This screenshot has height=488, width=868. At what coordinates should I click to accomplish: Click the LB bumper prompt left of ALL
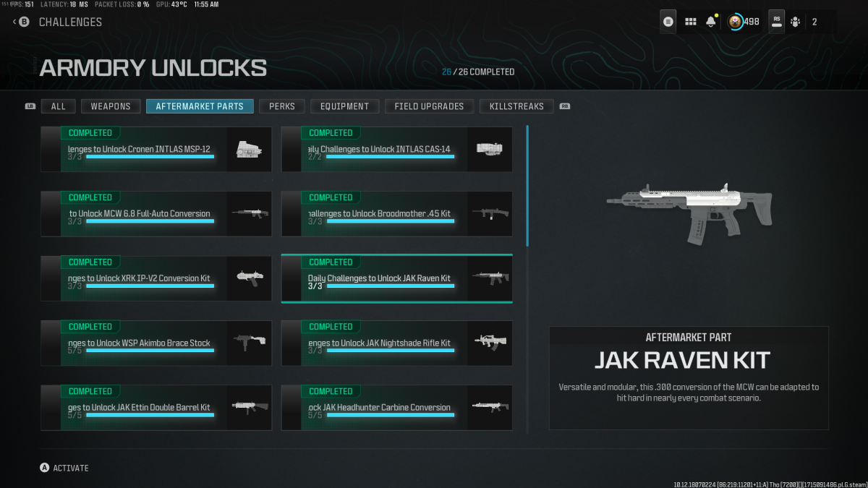30,106
